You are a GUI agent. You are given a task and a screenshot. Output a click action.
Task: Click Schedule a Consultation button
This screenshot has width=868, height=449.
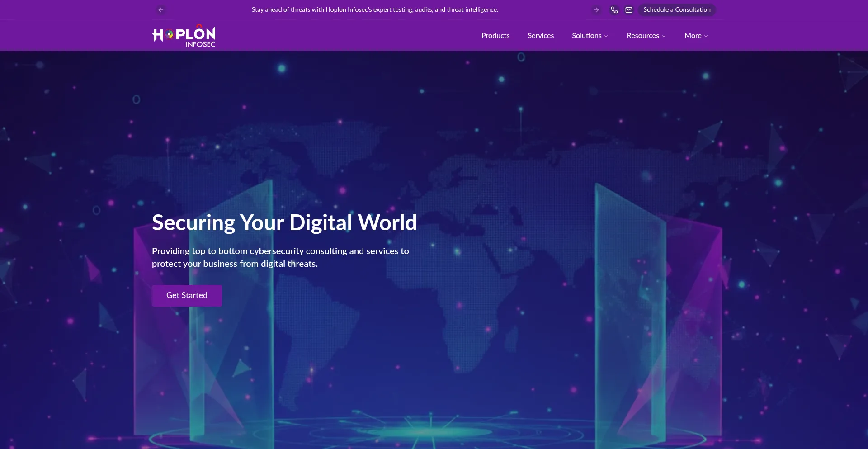pos(677,10)
